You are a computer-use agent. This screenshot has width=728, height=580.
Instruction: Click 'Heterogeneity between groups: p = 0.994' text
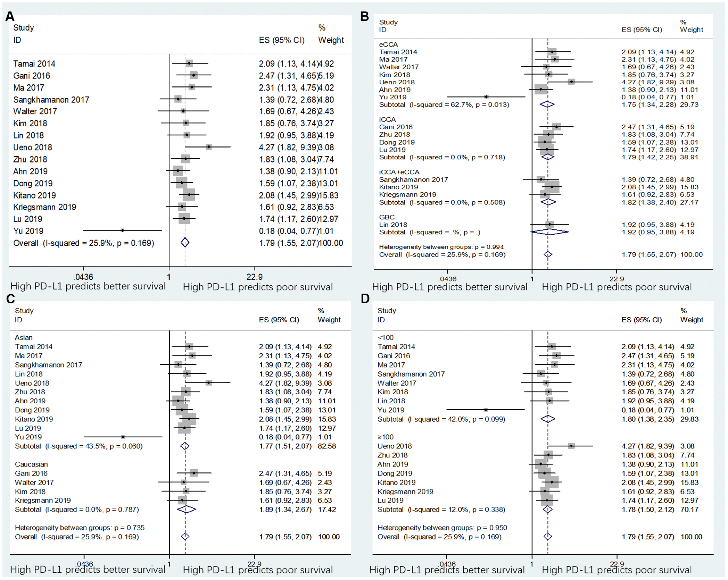click(x=441, y=247)
